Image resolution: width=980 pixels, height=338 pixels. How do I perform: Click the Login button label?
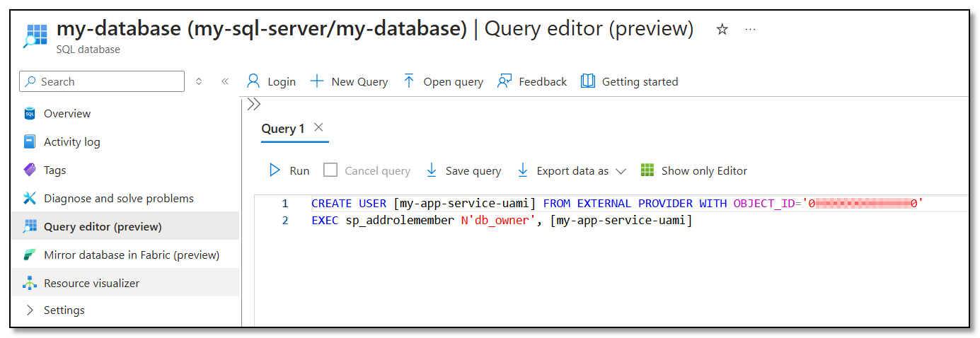click(282, 82)
